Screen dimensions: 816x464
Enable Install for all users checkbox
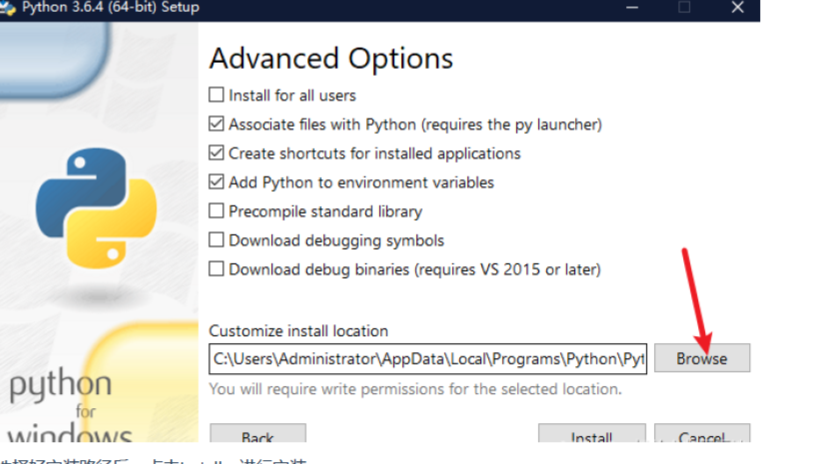coord(216,95)
